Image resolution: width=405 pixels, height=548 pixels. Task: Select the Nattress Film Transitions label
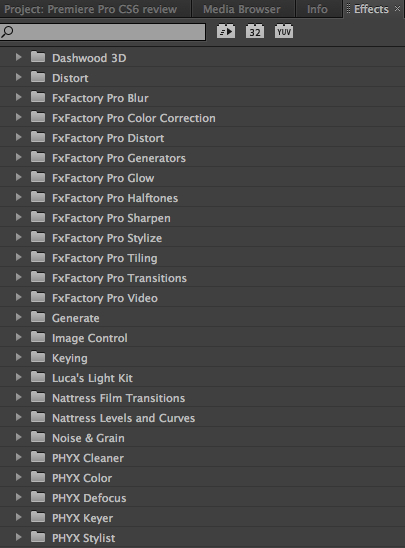pyautogui.click(x=118, y=398)
